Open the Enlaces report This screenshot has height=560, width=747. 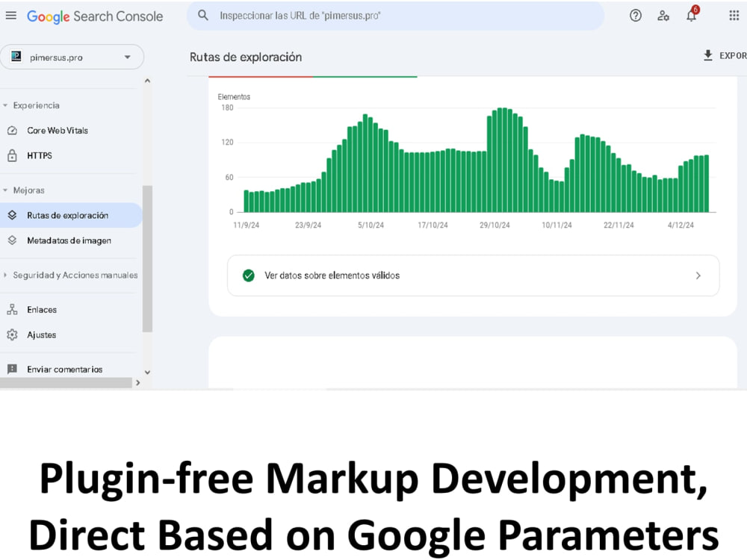coord(42,310)
